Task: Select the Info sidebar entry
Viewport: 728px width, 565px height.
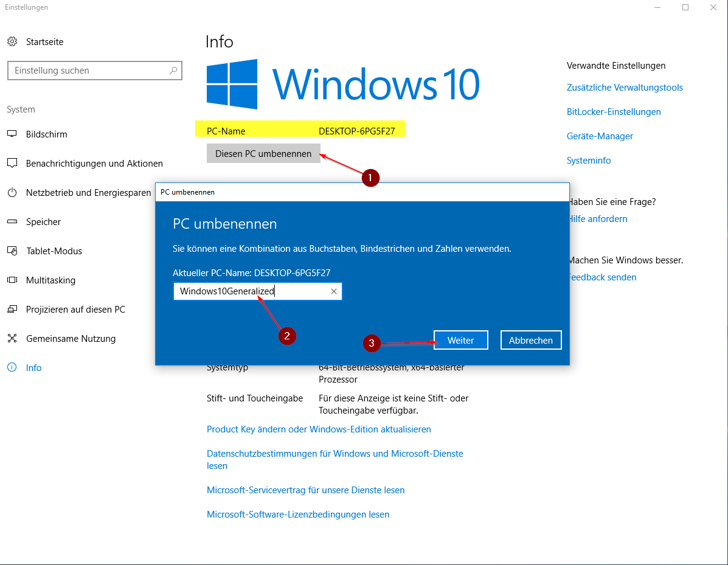Action: (33, 368)
